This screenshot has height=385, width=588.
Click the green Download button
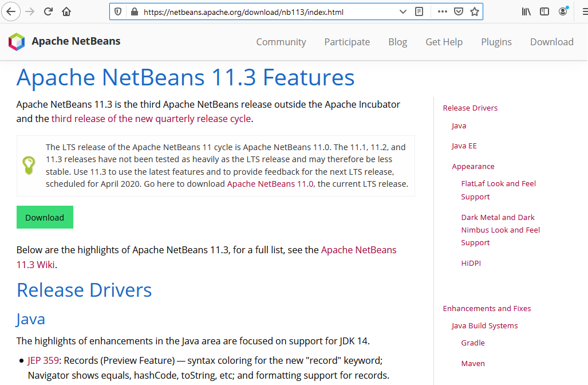45,217
